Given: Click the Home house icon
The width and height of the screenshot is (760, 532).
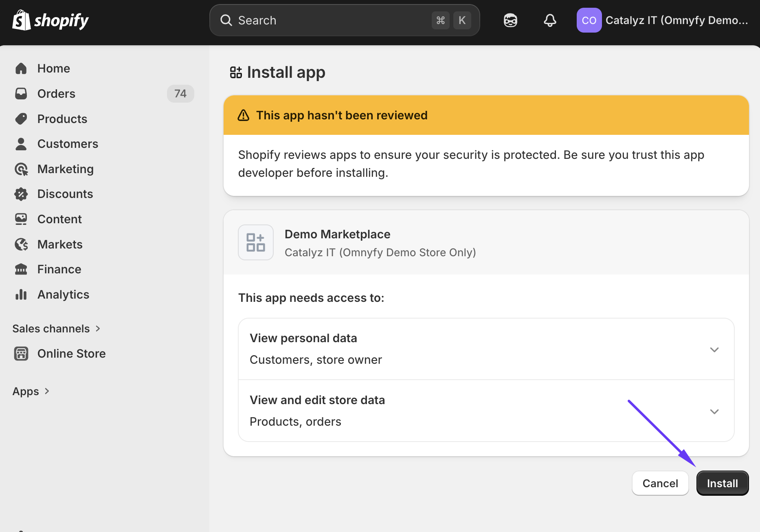Looking at the screenshot, I should click(21, 68).
